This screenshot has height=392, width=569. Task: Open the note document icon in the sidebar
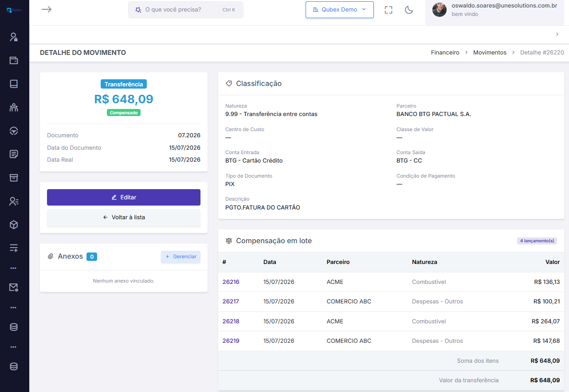coord(14,154)
